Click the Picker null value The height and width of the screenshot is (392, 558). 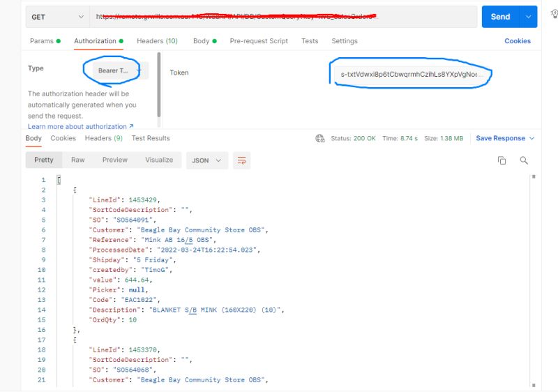137,290
